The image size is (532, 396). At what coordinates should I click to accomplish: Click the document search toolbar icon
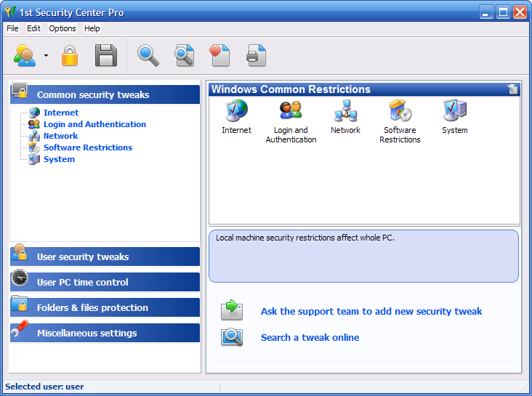coord(185,56)
